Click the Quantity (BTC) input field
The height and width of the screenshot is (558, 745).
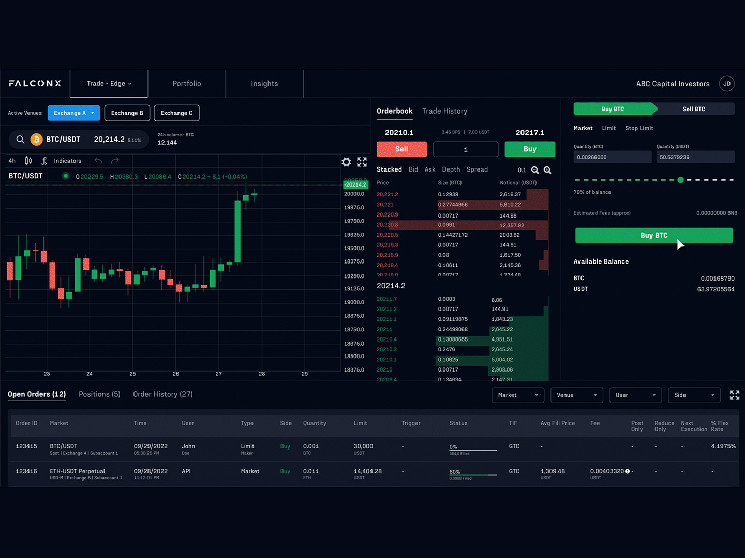click(x=612, y=157)
